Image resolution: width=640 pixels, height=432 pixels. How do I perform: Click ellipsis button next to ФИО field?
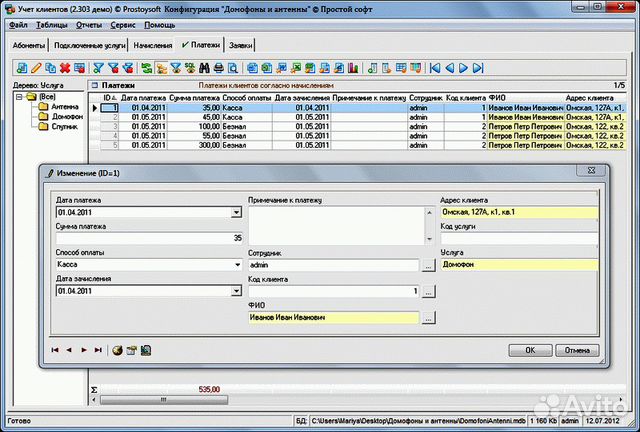(x=429, y=318)
